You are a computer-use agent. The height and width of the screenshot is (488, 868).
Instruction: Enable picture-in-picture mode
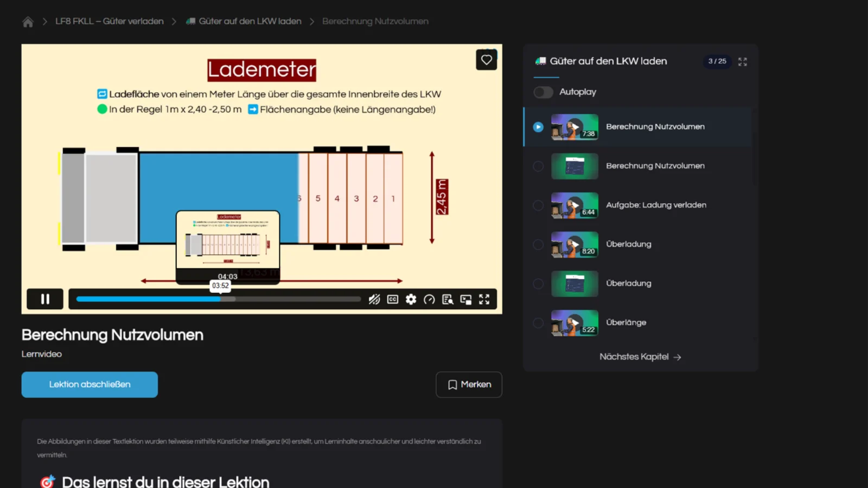[466, 299]
